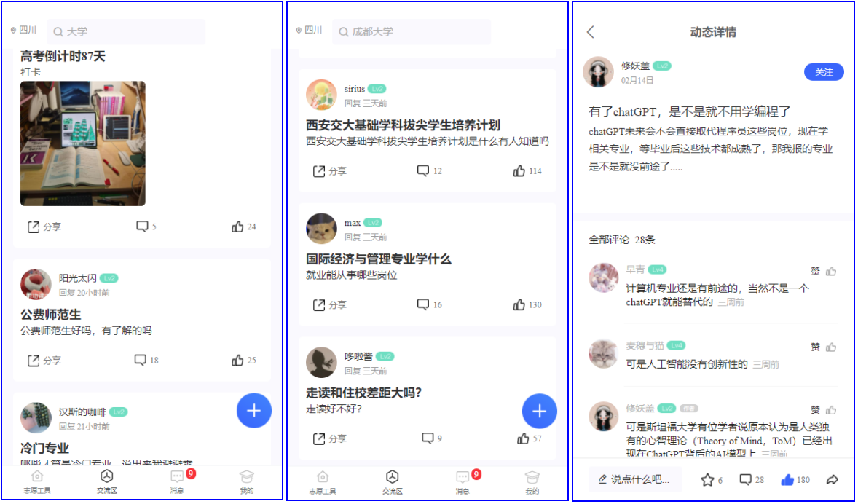Open the 走读和住校差距大吗 post title

tap(363, 393)
